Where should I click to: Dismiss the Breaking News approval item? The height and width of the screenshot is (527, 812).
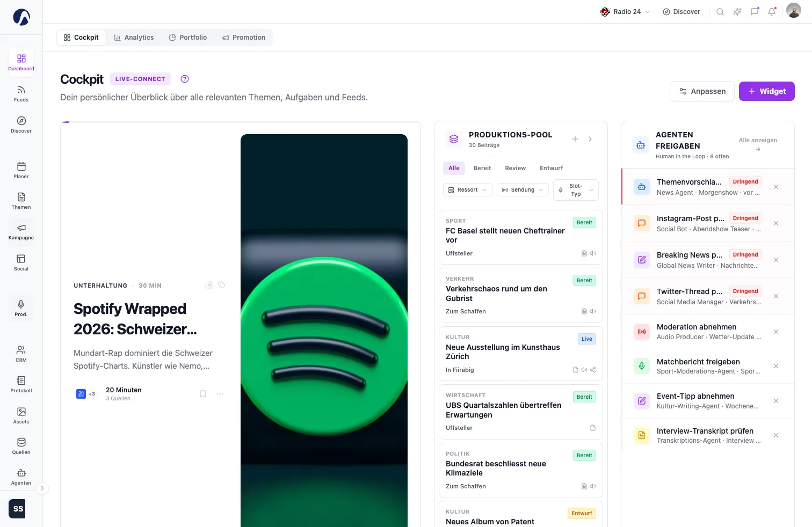coord(776,260)
